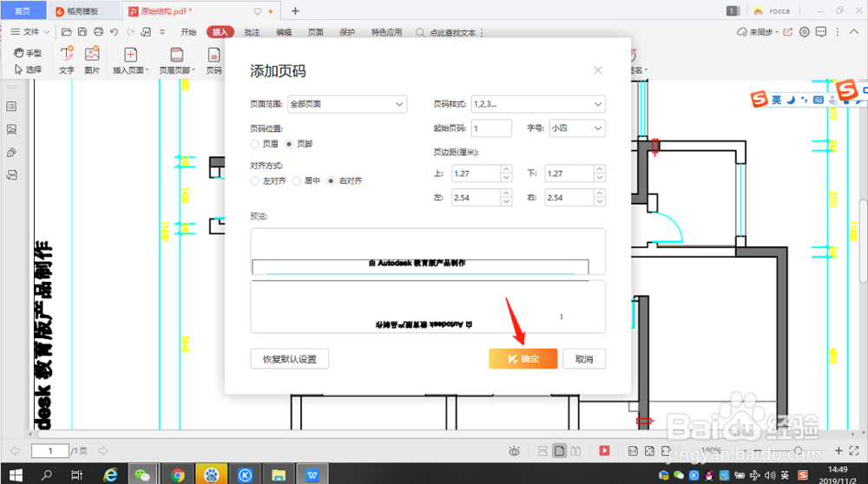The width and height of the screenshot is (868, 484).
Task: Expand the 文件 menu dropdown arrow
Action: 47,32
